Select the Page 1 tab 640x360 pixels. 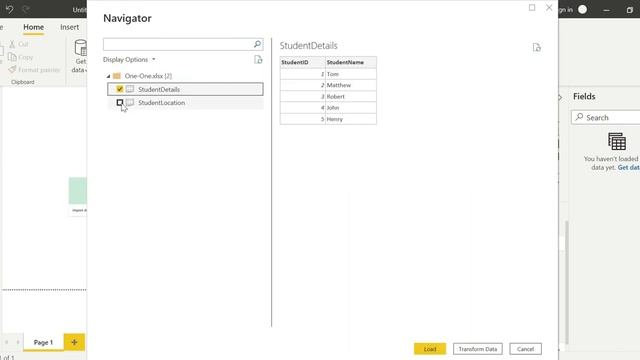(x=43, y=342)
